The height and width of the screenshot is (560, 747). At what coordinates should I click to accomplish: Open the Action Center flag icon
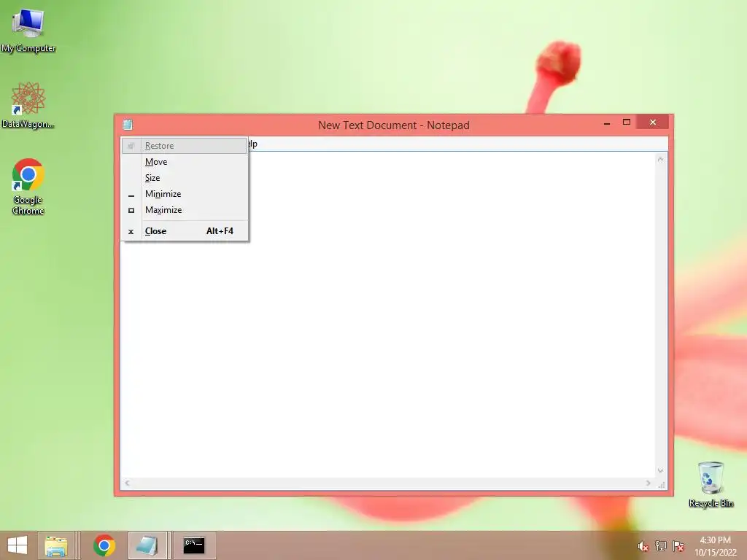(678, 546)
